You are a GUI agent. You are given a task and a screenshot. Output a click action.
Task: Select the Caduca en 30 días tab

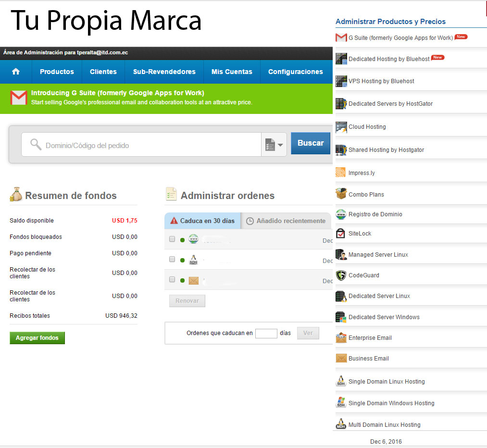pyautogui.click(x=202, y=221)
